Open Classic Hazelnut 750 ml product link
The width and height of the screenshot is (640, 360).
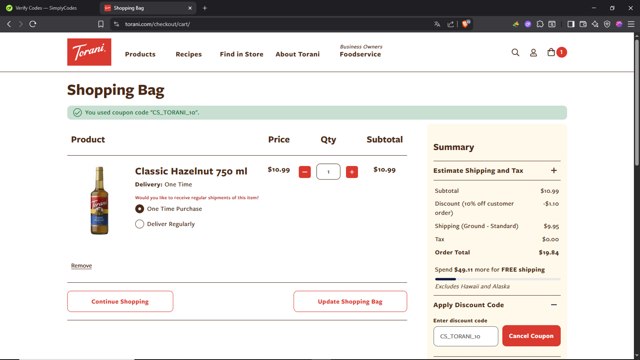click(191, 171)
